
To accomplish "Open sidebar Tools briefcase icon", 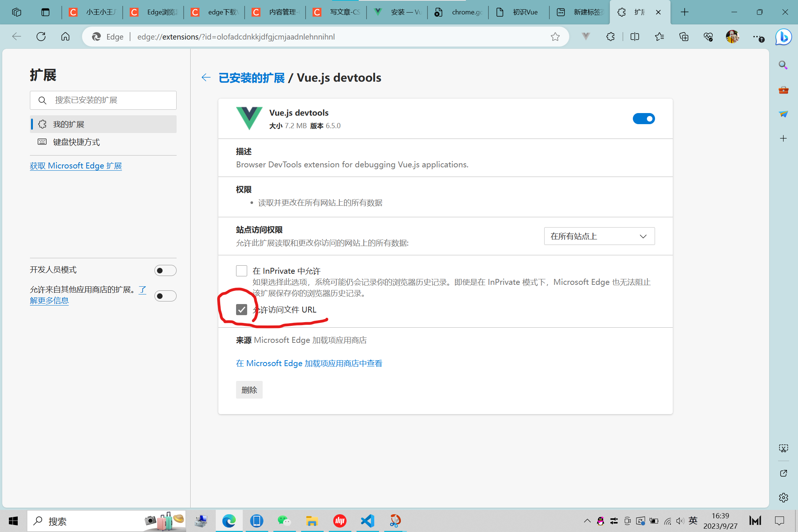I will coord(783,90).
